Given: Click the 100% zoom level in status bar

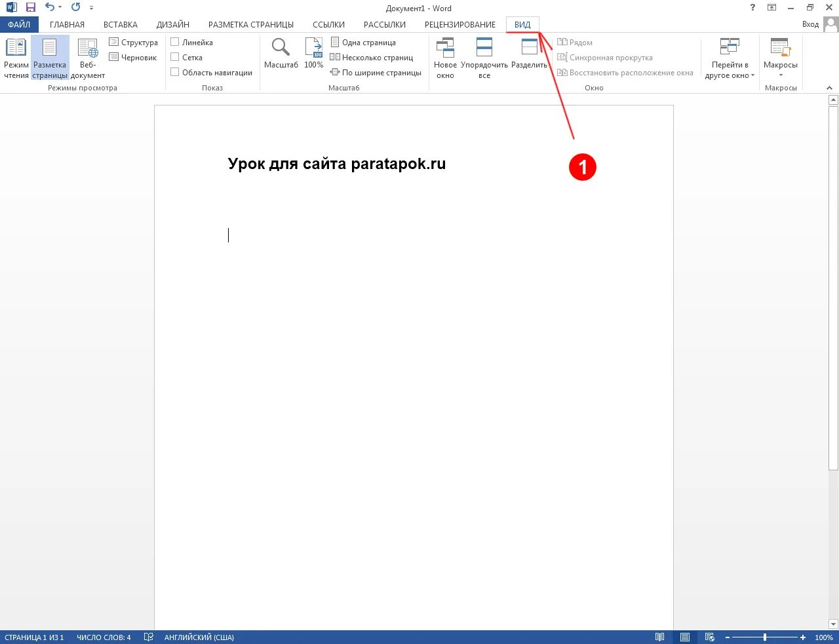Looking at the screenshot, I should [824, 637].
